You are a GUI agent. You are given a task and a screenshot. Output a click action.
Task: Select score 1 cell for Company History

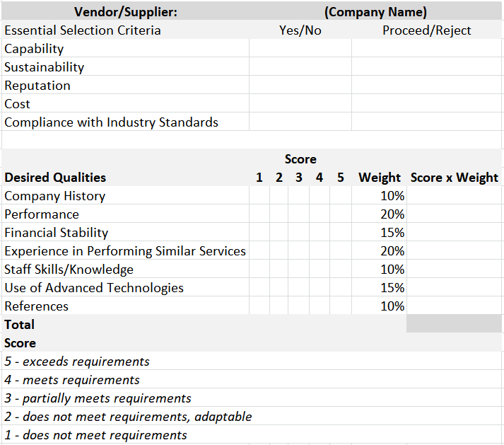pos(259,196)
